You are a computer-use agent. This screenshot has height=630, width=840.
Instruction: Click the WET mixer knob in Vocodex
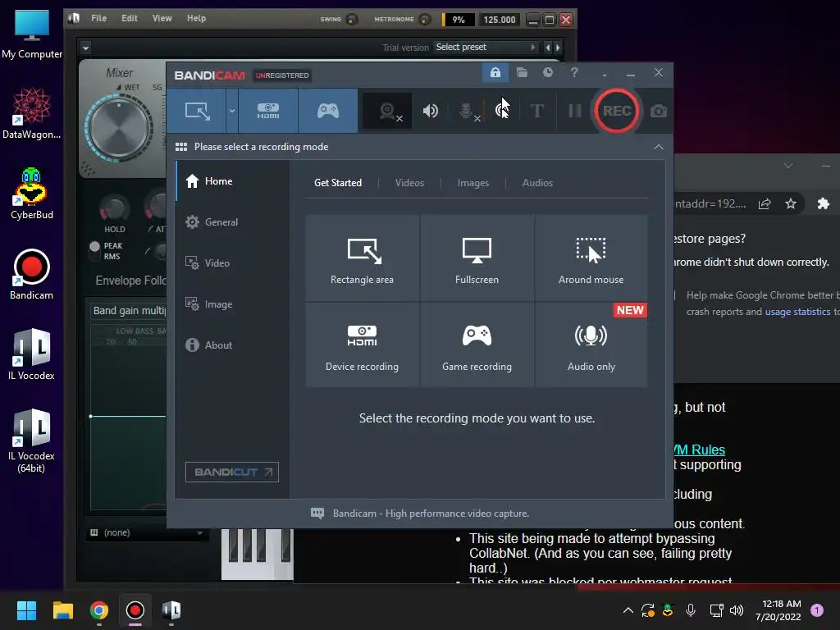(x=119, y=128)
